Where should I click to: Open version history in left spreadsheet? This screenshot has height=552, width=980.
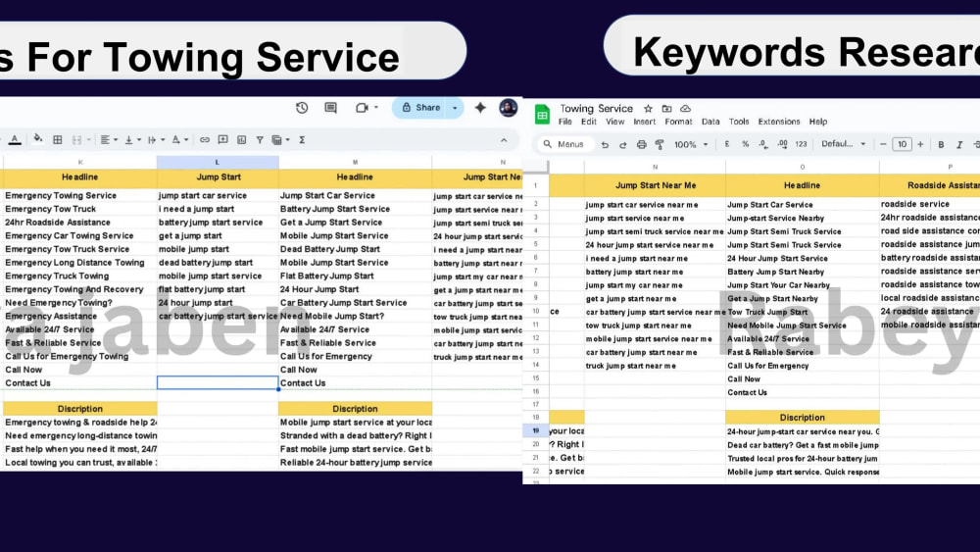(x=302, y=108)
